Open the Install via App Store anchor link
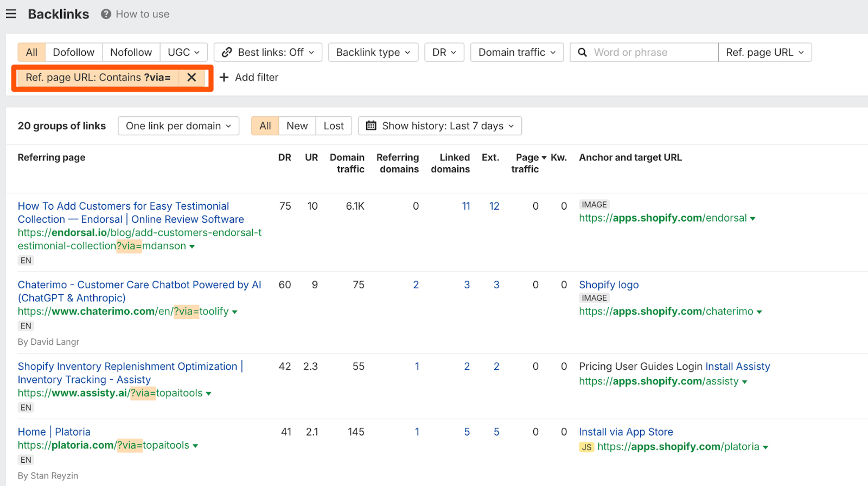Image resolution: width=868 pixels, height=486 pixels. coord(626,432)
